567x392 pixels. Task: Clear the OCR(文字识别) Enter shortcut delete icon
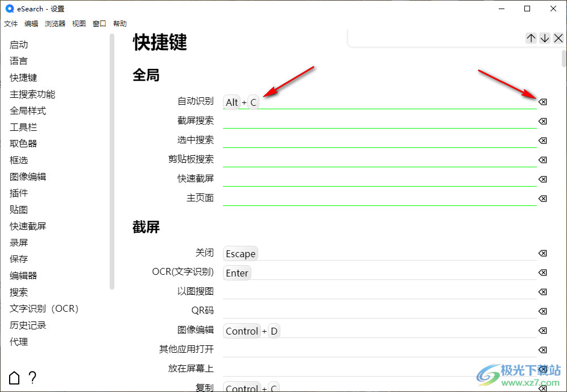pos(543,273)
